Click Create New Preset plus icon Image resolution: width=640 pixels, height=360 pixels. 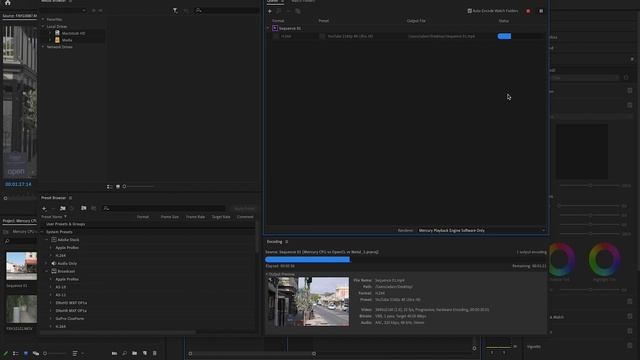click(44, 209)
